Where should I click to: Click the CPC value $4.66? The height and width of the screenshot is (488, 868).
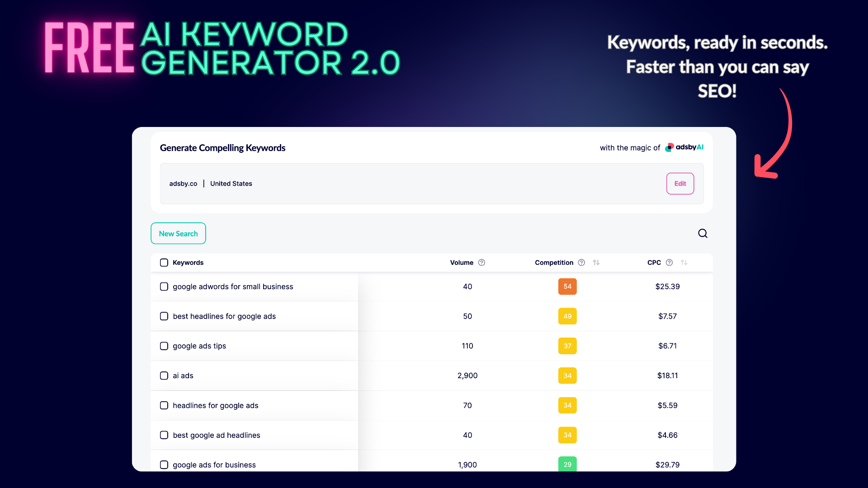[x=667, y=435]
